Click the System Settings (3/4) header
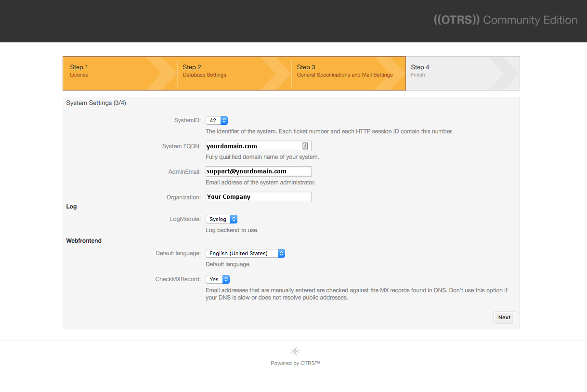 96,103
